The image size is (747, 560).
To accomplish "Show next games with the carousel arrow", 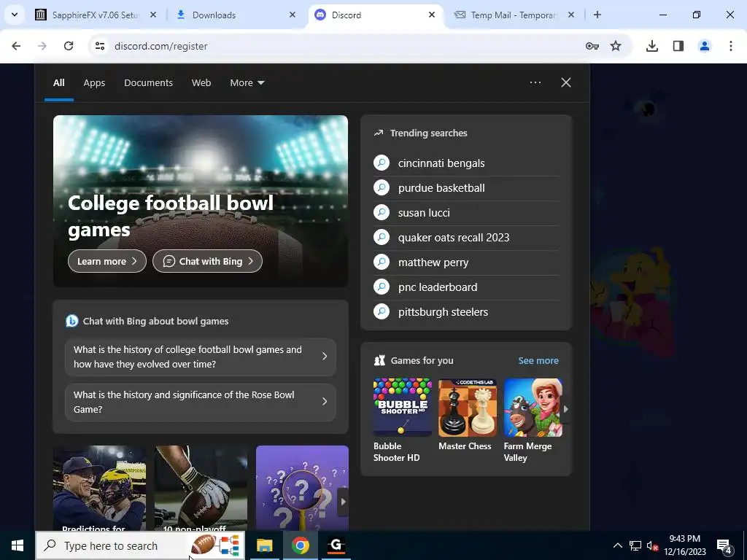I will click(566, 408).
